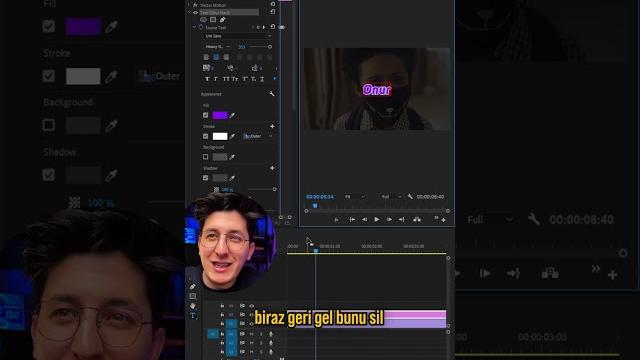Image resolution: width=640 pixels, height=360 pixels.
Task: Apply Faux Italic to the text
Action: (x=216, y=79)
